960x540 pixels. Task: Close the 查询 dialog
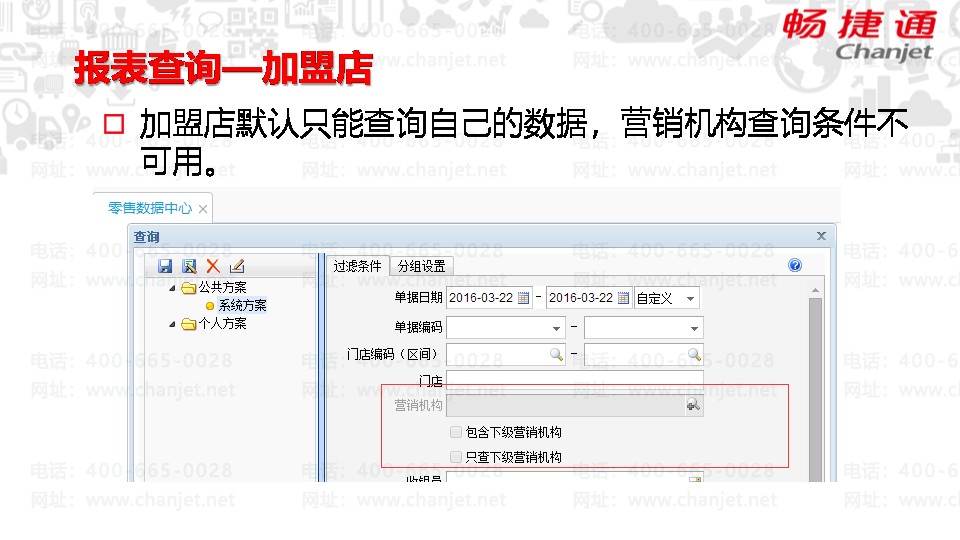coord(821,236)
